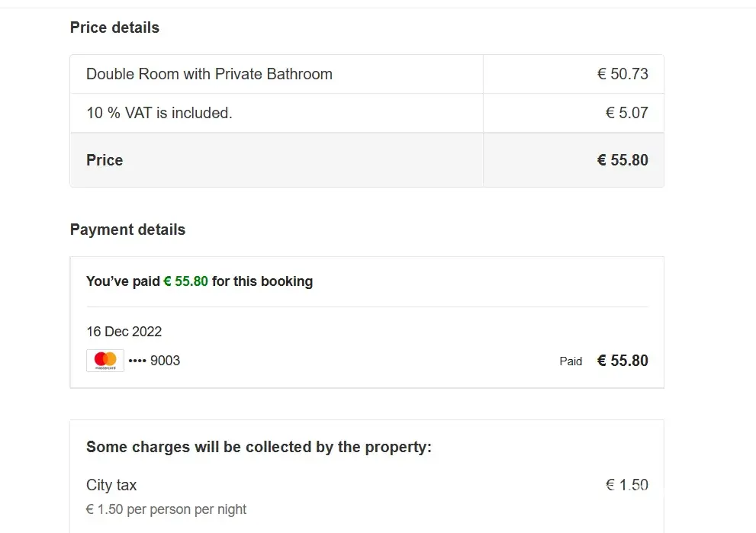Click the "Paid" status label
756x533 pixels.
[571, 361]
